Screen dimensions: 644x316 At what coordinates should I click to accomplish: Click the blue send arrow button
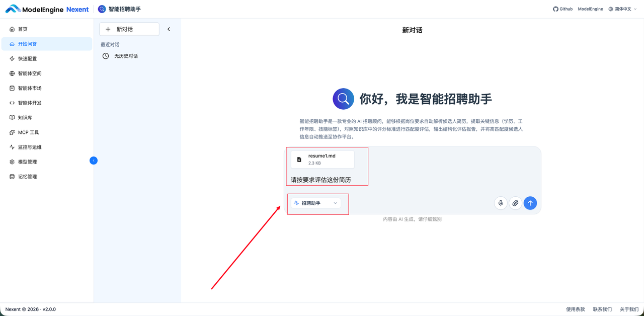point(530,203)
